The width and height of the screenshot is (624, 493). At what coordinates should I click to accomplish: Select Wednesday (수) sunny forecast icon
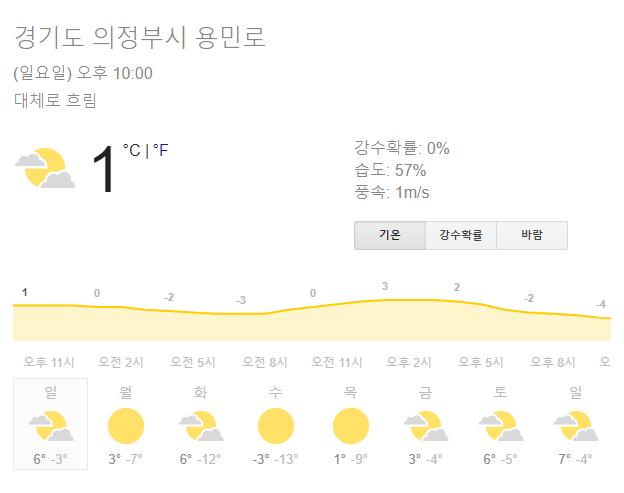[x=275, y=426]
